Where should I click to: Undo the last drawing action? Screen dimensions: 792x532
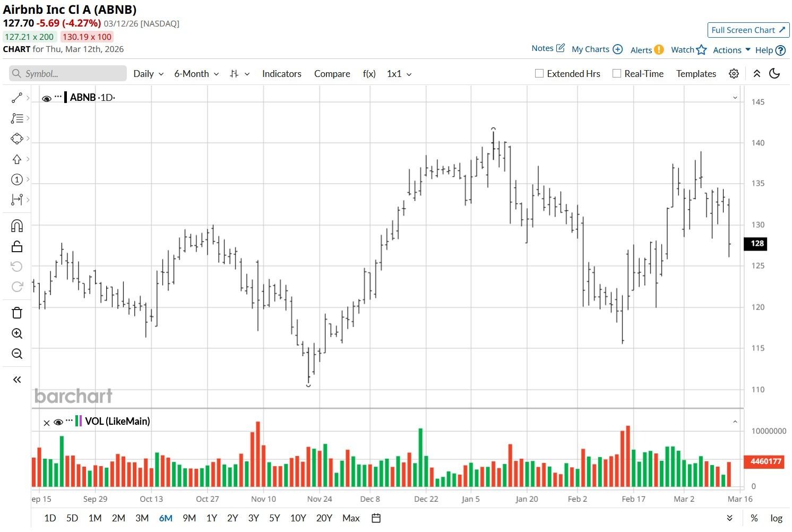(17, 267)
